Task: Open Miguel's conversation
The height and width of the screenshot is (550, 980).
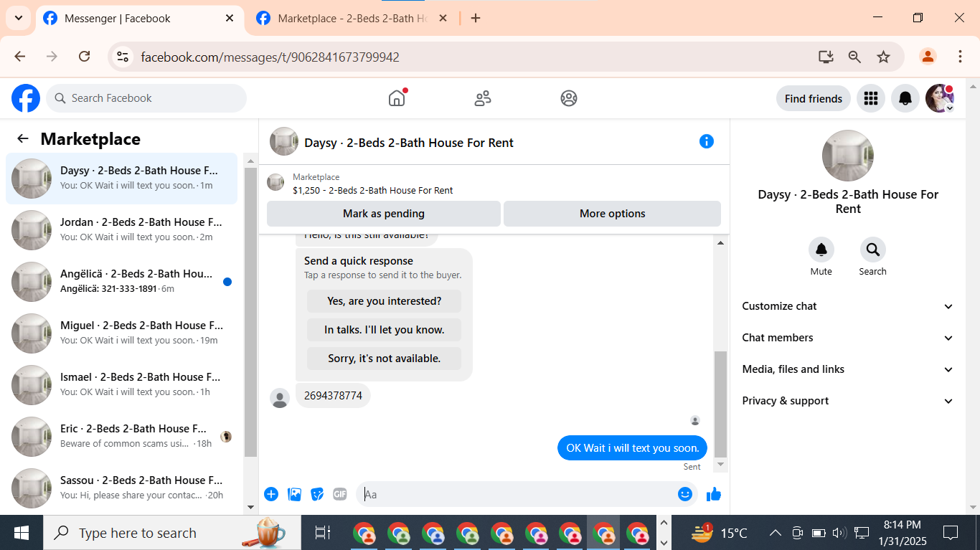Action: [122, 333]
